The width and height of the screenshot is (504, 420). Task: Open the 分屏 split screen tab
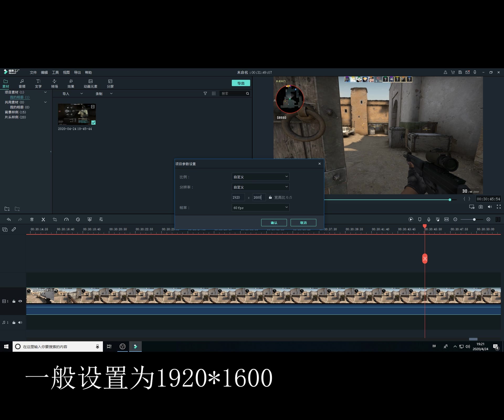(x=110, y=84)
